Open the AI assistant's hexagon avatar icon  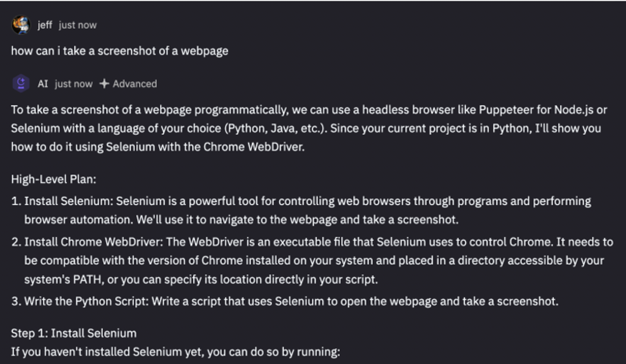[21, 83]
